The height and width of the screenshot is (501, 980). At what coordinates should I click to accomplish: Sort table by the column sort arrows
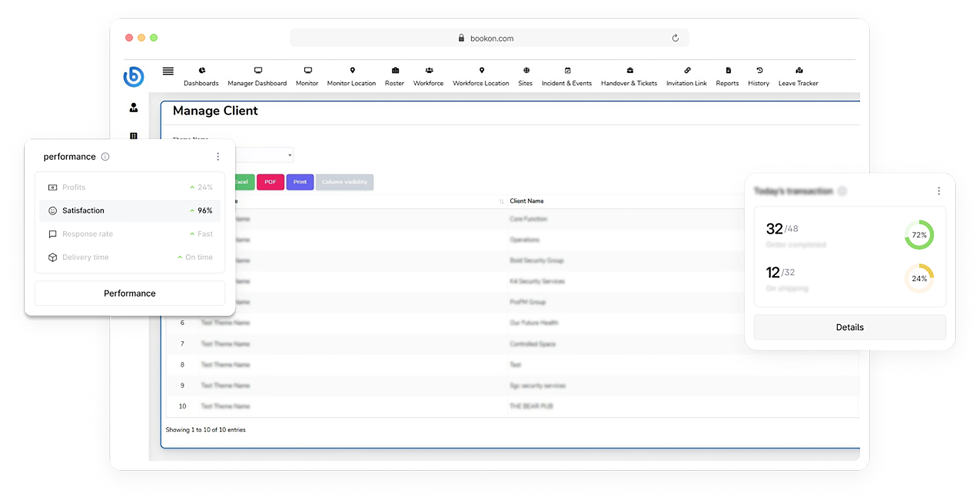click(501, 201)
